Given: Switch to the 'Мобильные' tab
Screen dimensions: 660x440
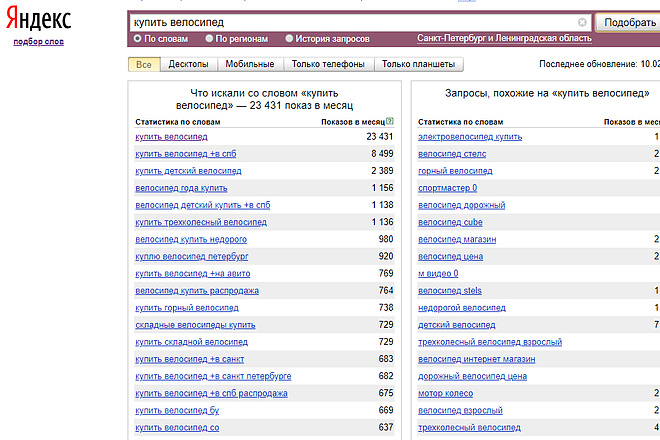Looking at the screenshot, I should tap(250, 64).
